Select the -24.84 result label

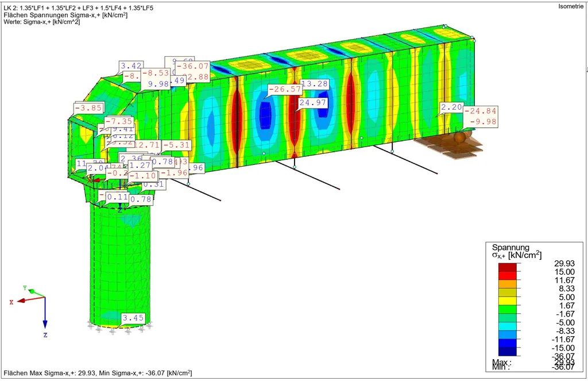(x=481, y=111)
